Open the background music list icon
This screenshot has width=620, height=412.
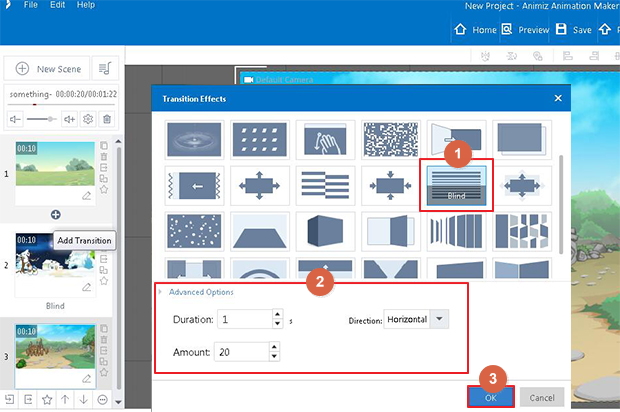(x=105, y=68)
